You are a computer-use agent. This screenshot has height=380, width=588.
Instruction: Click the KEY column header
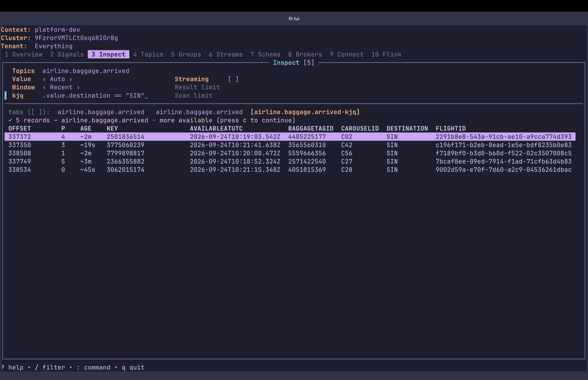(112, 129)
